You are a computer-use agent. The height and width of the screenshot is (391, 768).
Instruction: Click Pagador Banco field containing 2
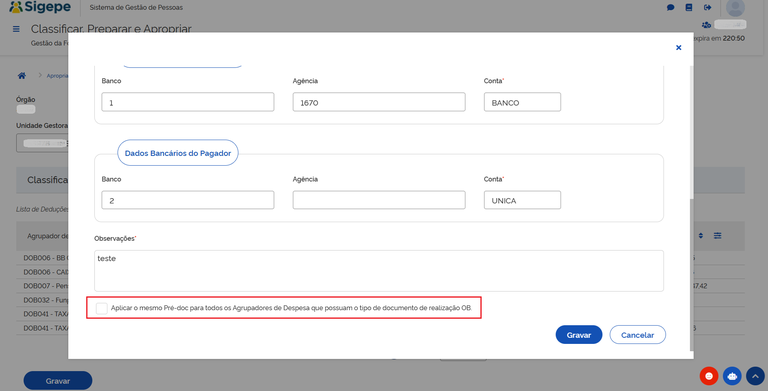click(x=188, y=200)
